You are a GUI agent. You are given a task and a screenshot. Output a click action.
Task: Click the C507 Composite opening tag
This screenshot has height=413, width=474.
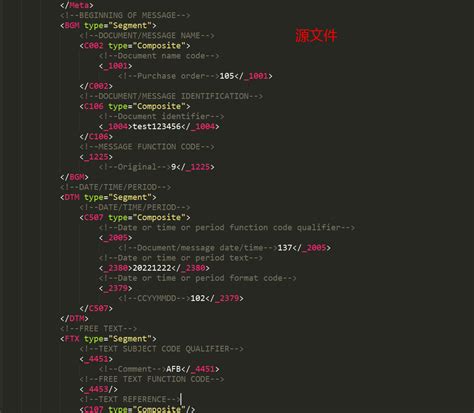coord(135,217)
